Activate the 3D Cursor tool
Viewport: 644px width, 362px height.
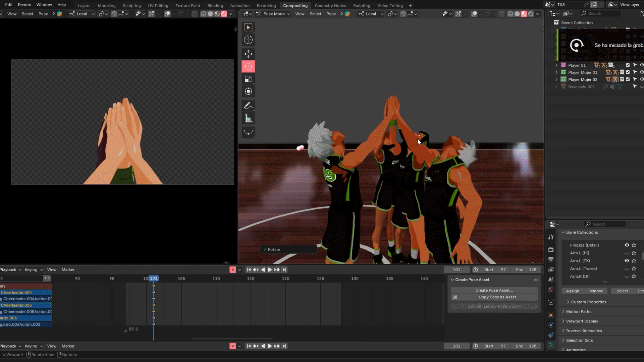(x=248, y=40)
